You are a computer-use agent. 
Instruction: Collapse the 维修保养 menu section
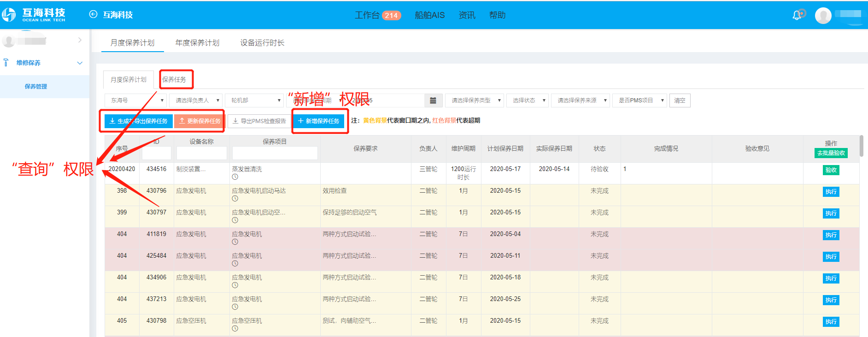pyautogui.click(x=80, y=63)
